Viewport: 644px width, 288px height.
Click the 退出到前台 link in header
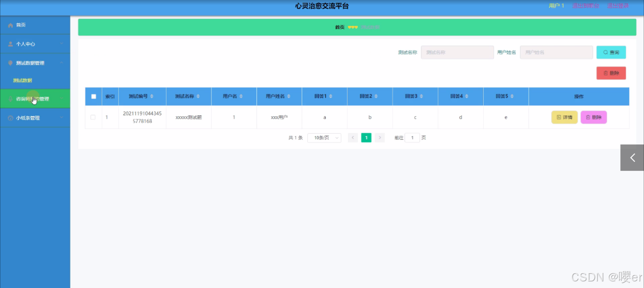click(585, 6)
